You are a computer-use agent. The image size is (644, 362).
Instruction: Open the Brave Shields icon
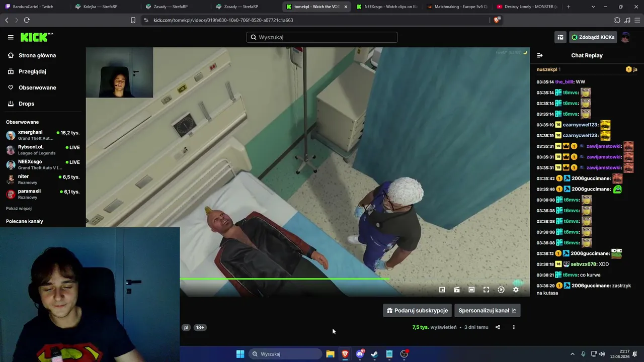click(497, 20)
